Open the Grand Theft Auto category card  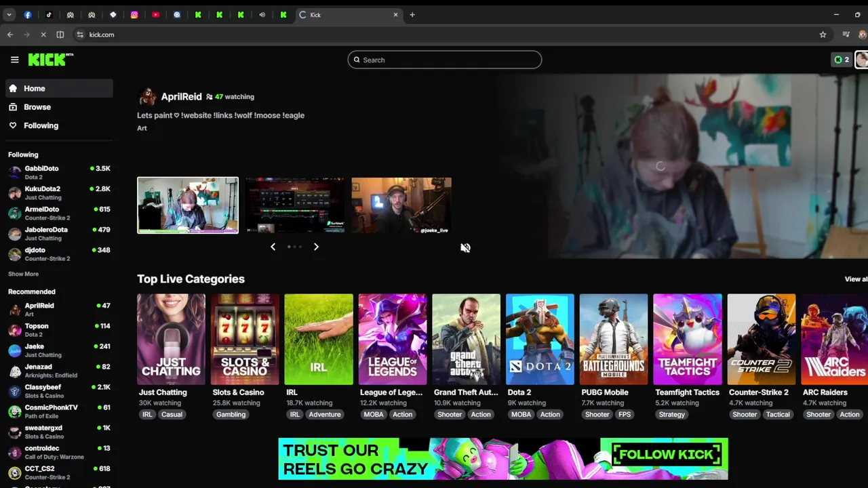(466, 339)
